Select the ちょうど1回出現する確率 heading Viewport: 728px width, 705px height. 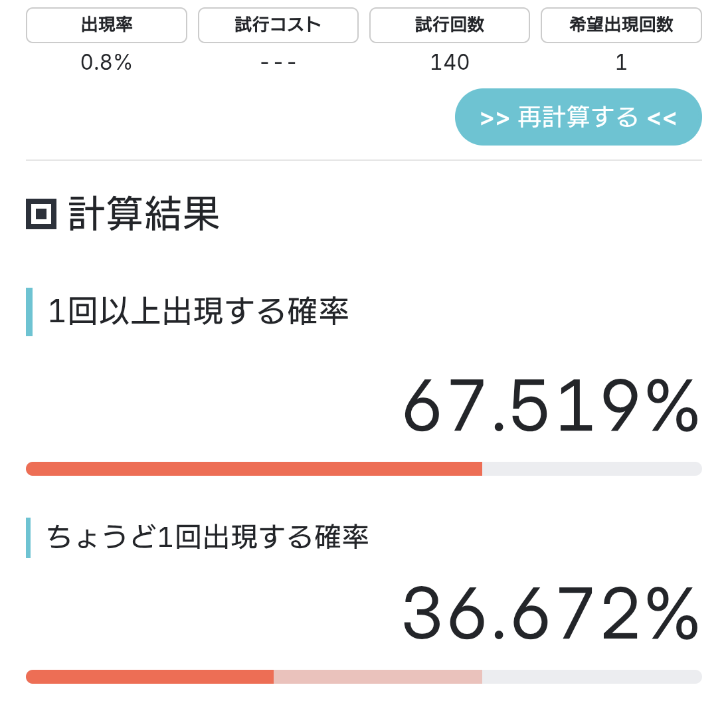[207, 538]
